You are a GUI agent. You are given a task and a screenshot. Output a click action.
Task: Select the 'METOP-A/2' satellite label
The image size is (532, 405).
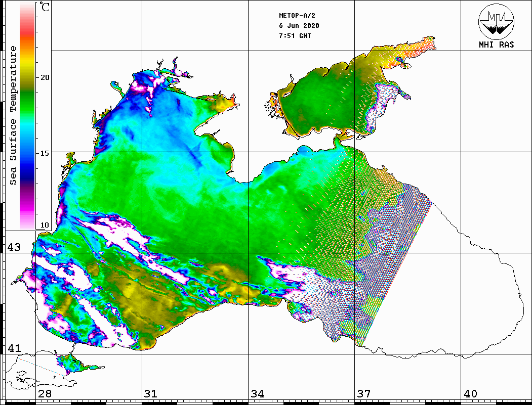click(297, 16)
